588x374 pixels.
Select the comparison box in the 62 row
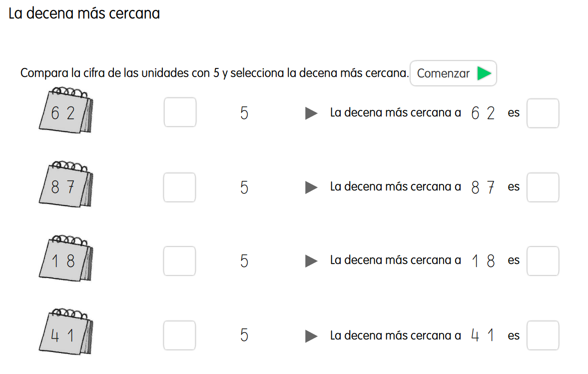pos(180,112)
